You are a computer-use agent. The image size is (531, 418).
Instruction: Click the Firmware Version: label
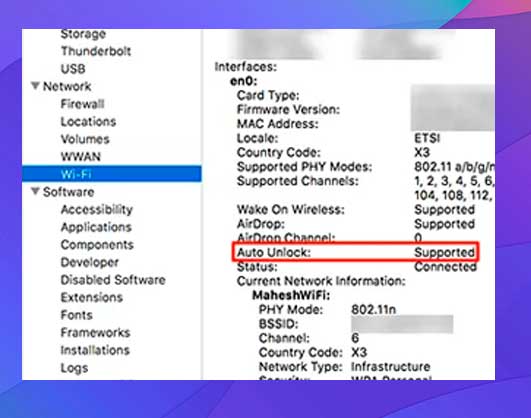[288, 110]
